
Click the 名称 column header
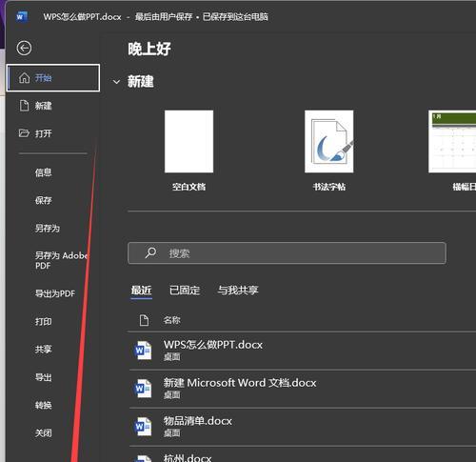point(171,320)
